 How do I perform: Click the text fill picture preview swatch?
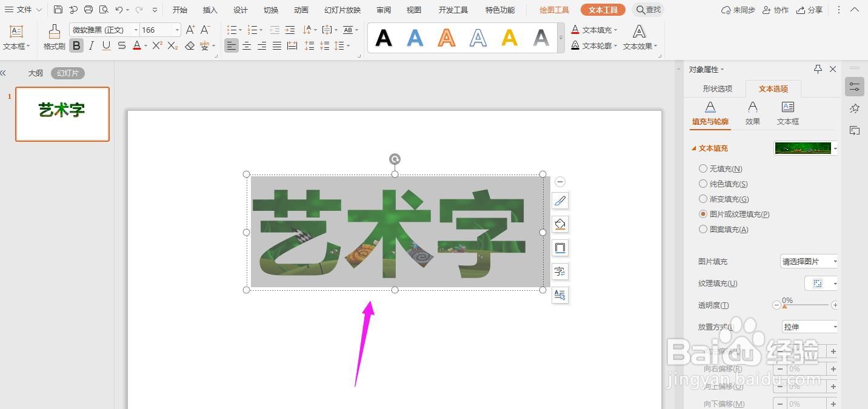coord(803,148)
